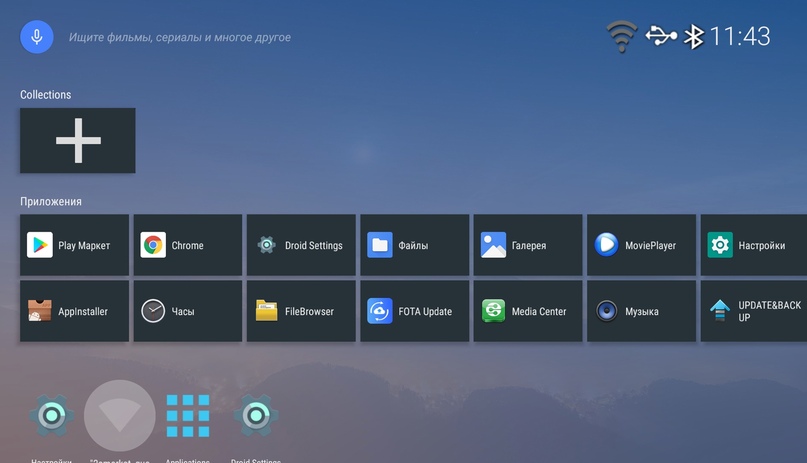807x463 pixels.
Task: Click the Приложения section heading
Action: click(x=51, y=201)
